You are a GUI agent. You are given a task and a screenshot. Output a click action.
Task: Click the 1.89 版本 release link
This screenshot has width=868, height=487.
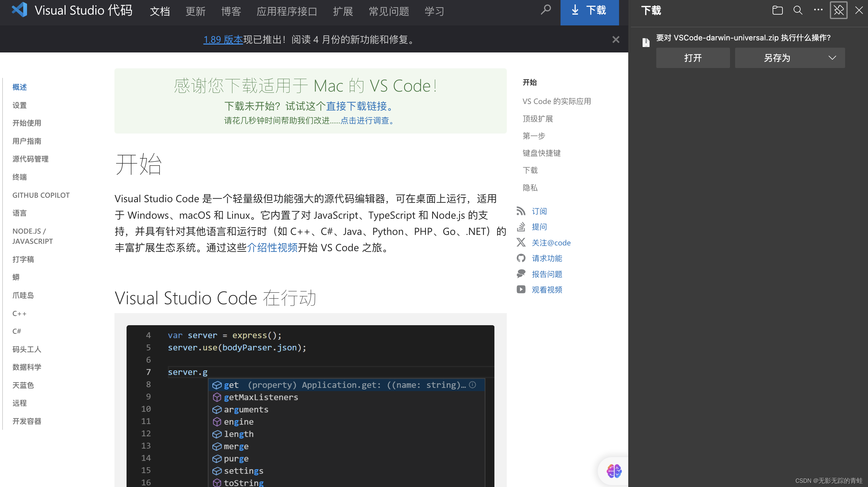pyautogui.click(x=223, y=40)
